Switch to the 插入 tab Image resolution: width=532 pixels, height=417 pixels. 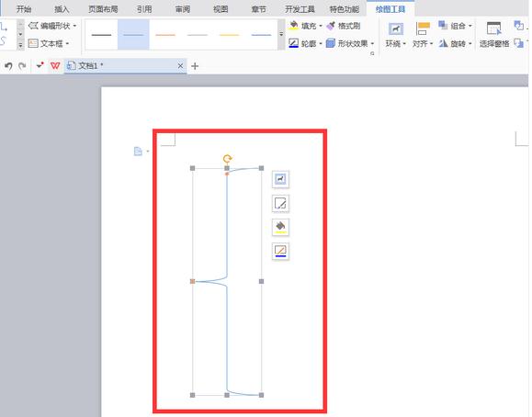62,9
